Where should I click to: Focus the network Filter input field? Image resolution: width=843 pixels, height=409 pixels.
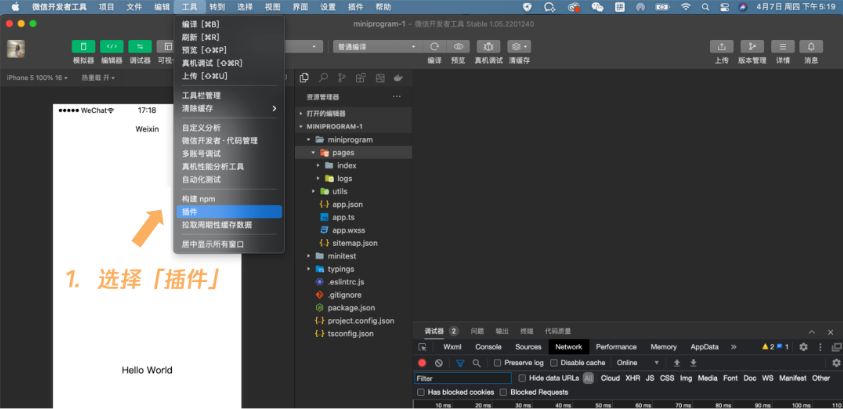coord(463,378)
